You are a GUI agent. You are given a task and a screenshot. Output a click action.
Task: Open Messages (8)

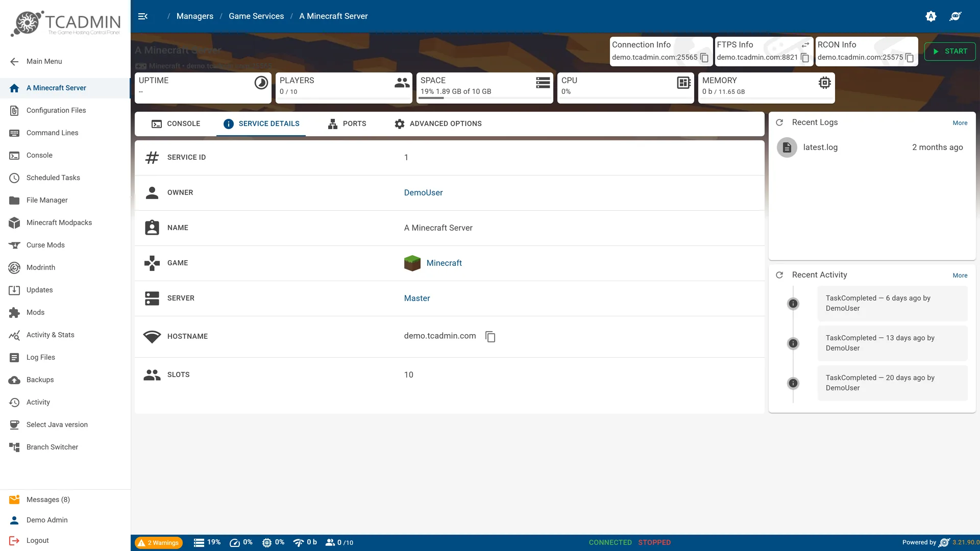[65, 499]
